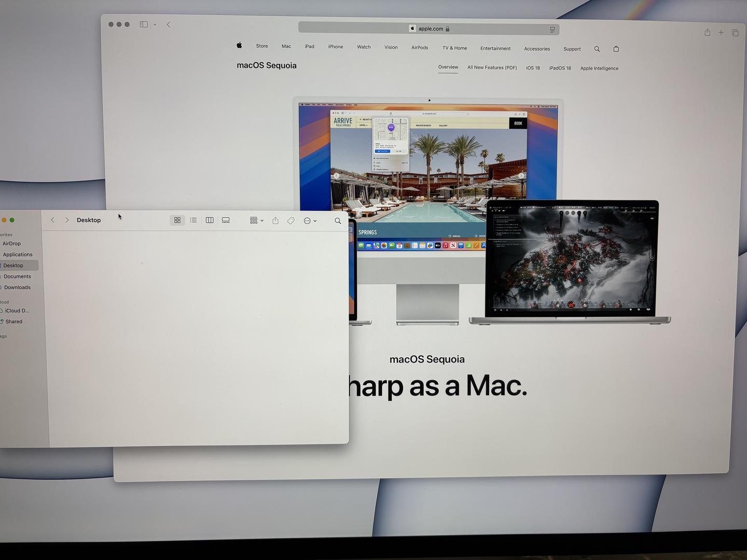
Task: Open the Watch section
Action: click(x=364, y=47)
